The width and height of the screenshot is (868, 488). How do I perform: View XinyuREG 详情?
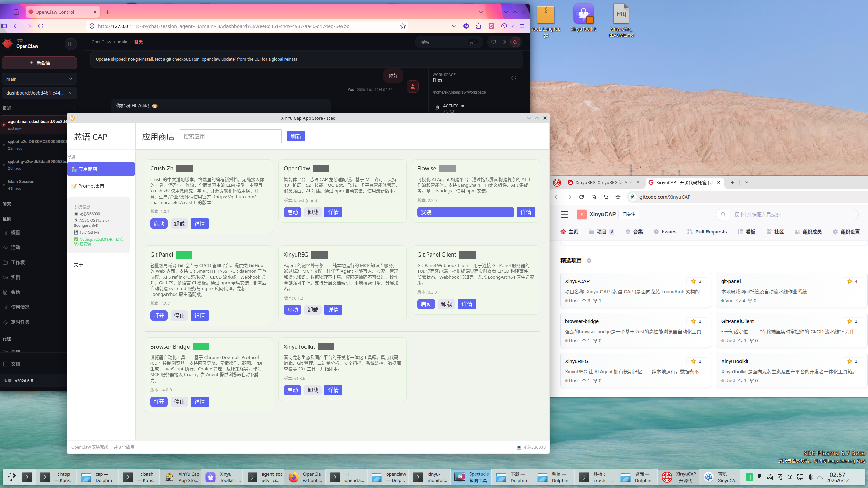pyautogui.click(x=333, y=310)
